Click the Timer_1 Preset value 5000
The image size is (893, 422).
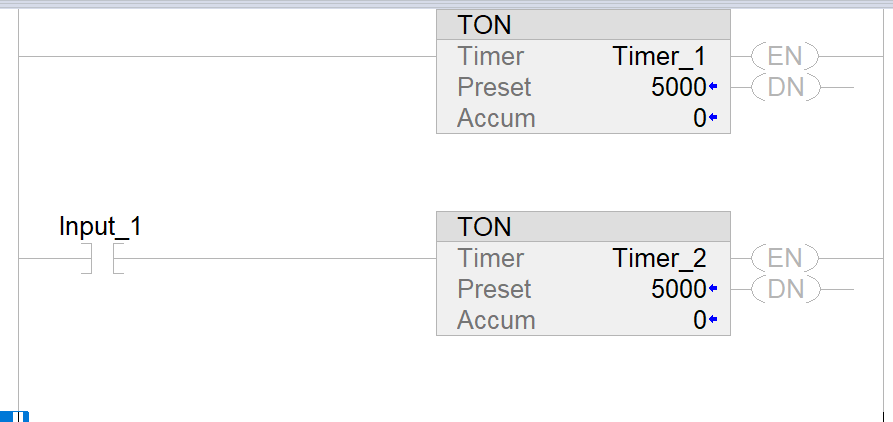678,87
